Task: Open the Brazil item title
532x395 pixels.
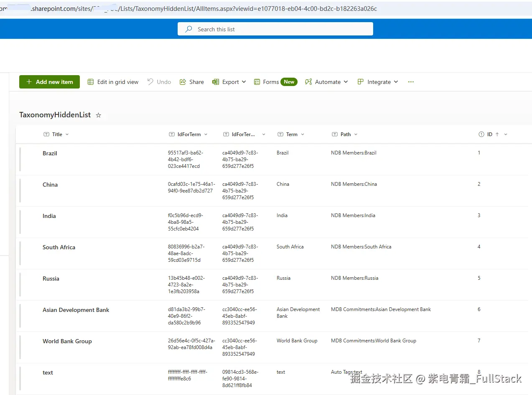Action: pos(50,153)
